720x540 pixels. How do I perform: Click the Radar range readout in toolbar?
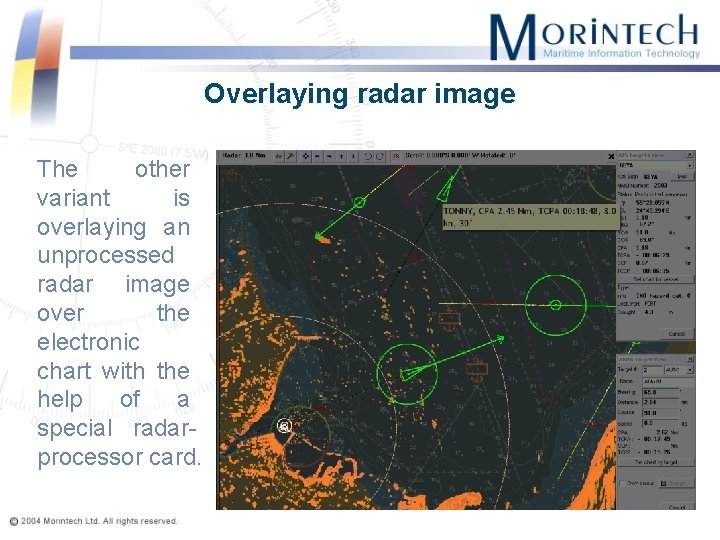click(244, 156)
